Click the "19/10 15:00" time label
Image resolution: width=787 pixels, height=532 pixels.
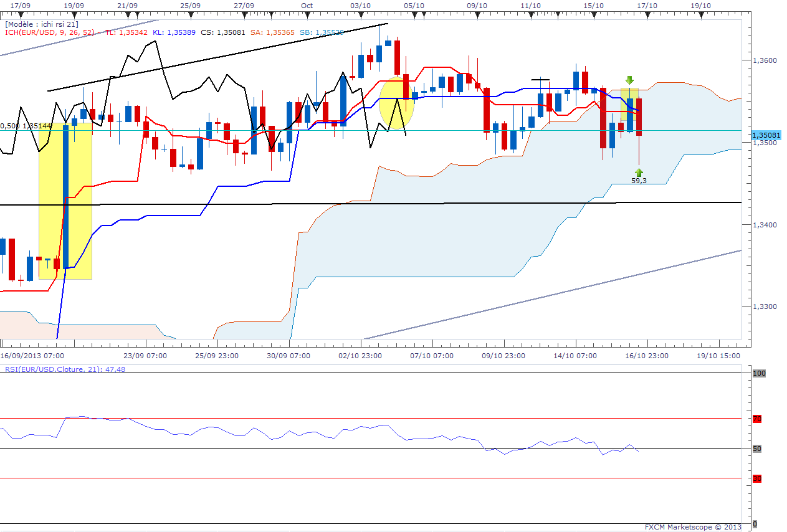point(718,356)
